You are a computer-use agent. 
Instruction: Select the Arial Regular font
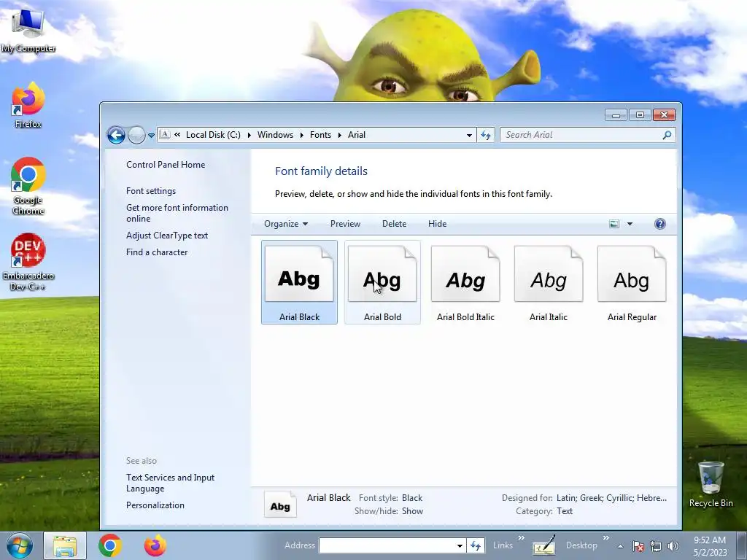632,282
